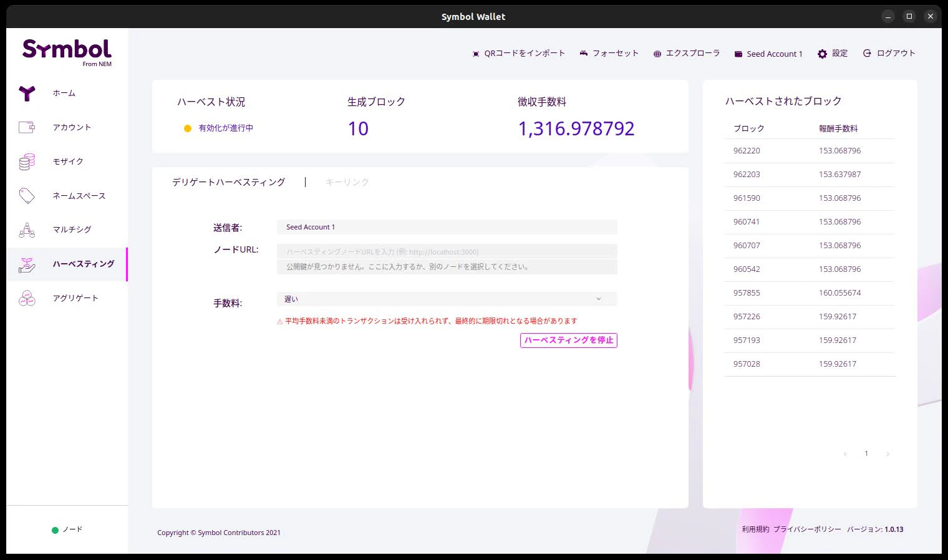The height and width of the screenshot is (560, 948).
Task: Open the アカウント wallet icon
Action: [27, 127]
